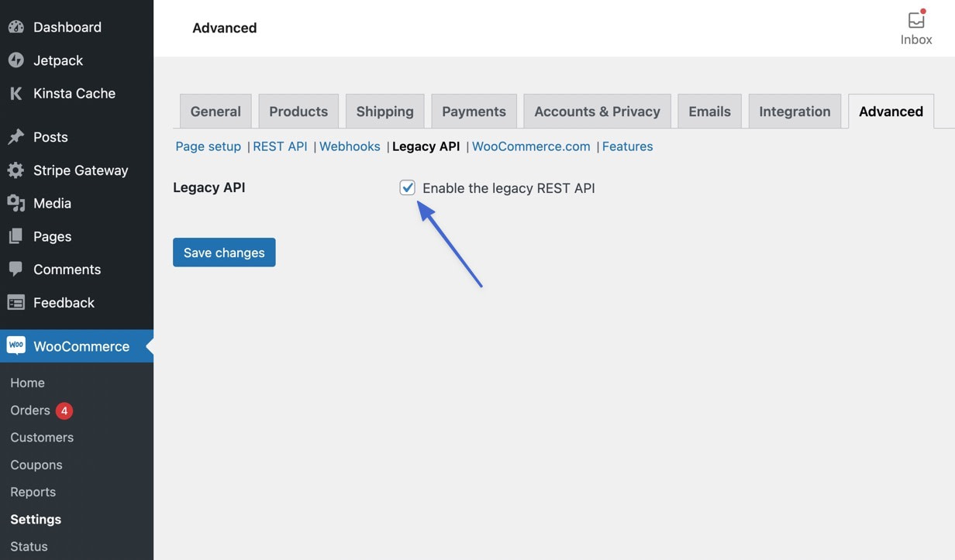Open the REST API subsection link
Screen dimensions: 955x560
[280, 146]
